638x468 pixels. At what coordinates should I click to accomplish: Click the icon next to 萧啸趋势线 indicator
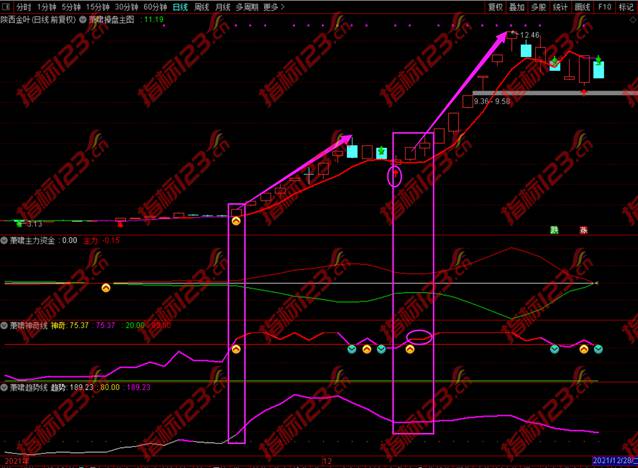(x=4, y=387)
